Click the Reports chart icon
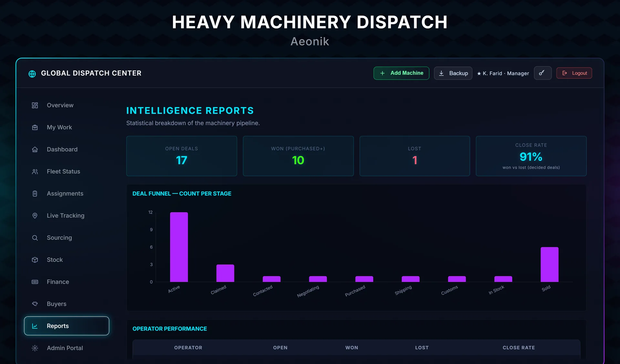The image size is (620, 364). (x=35, y=326)
